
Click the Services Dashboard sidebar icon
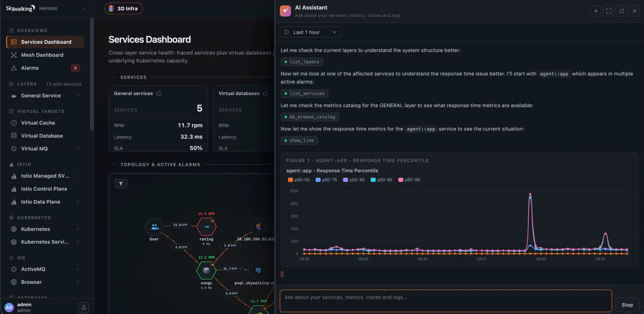[14, 42]
